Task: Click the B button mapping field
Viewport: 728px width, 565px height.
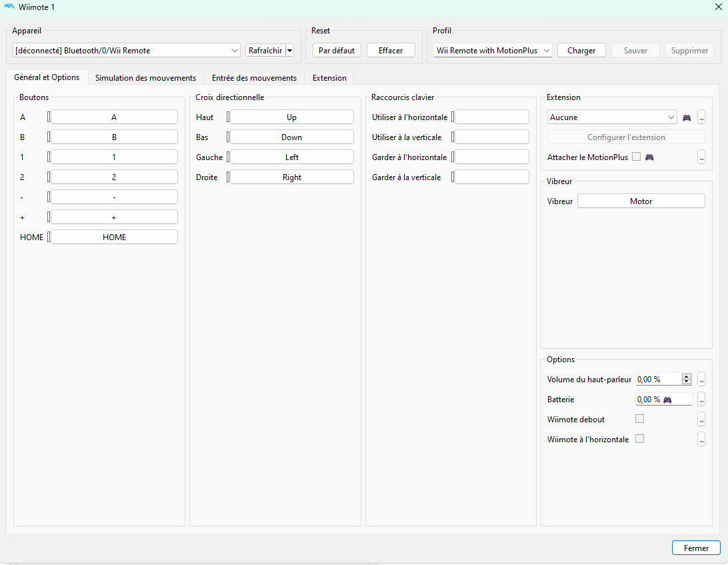Action: click(114, 137)
